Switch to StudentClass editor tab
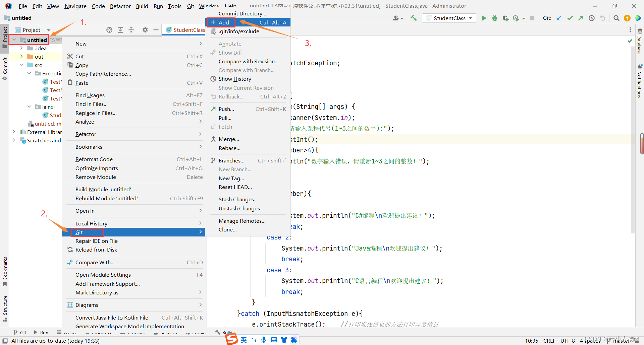The image size is (644, 345). 185,30
